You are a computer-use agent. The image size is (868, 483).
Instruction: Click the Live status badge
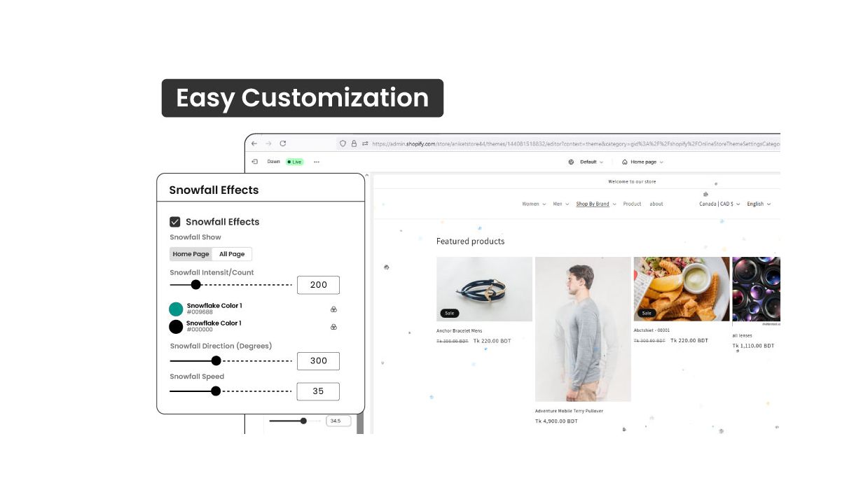pos(294,162)
